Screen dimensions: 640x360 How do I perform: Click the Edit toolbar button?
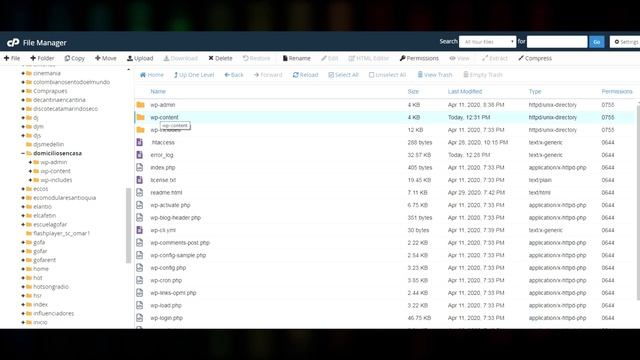329,58
